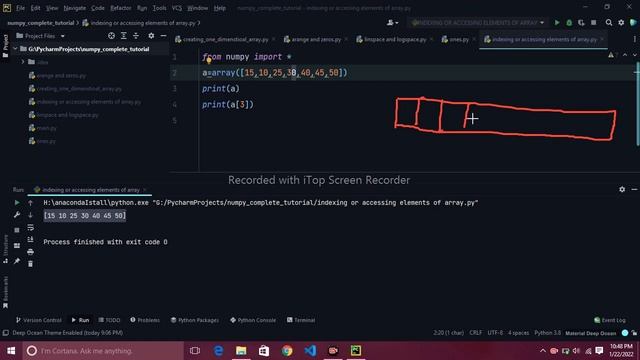
Task: Open the Tools menu
Action: (160, 8)
